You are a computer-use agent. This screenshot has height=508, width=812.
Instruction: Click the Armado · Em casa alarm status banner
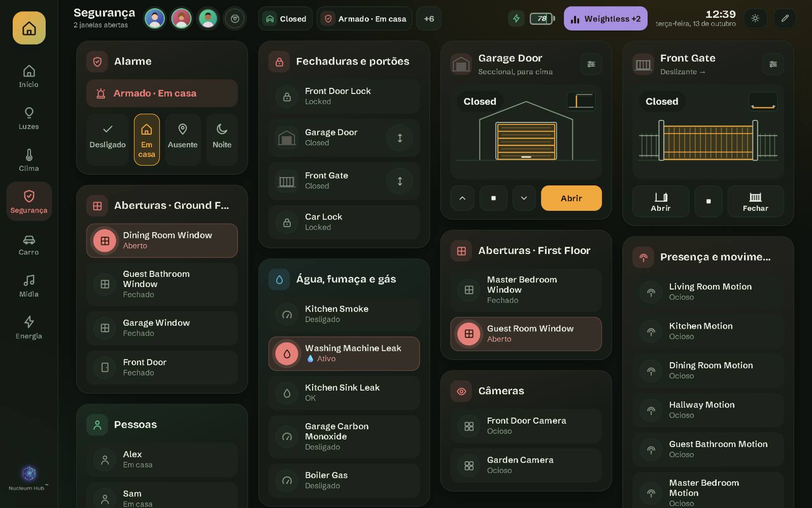(162, 93)
